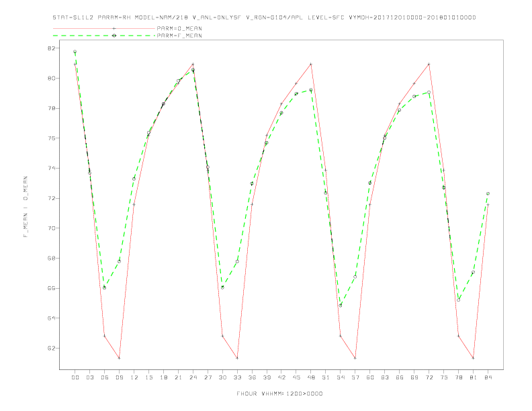532x411 pixels.
Task: Click the PARM=O_MEAN legend label
Action: click(179, 28)
